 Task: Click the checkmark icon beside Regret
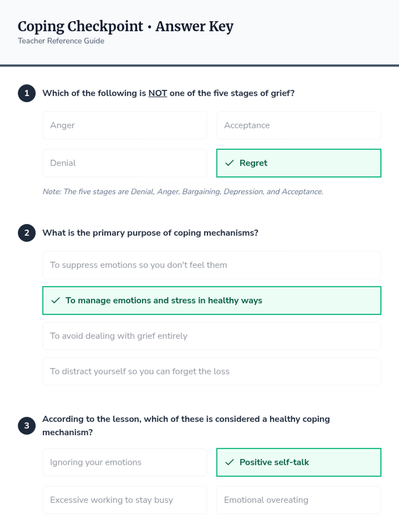tap(229, 163)
